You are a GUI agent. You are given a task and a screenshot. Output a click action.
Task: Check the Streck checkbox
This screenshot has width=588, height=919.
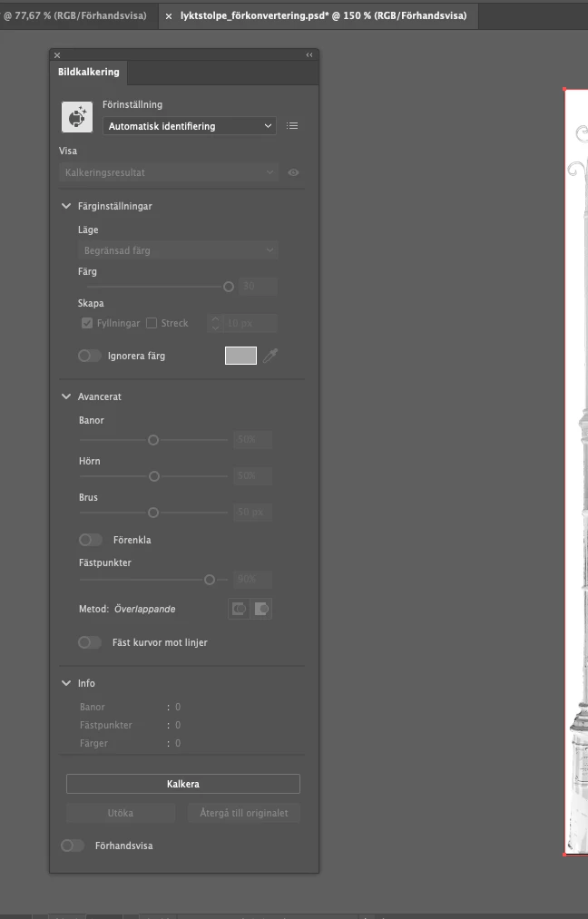[x=152, y=323]
